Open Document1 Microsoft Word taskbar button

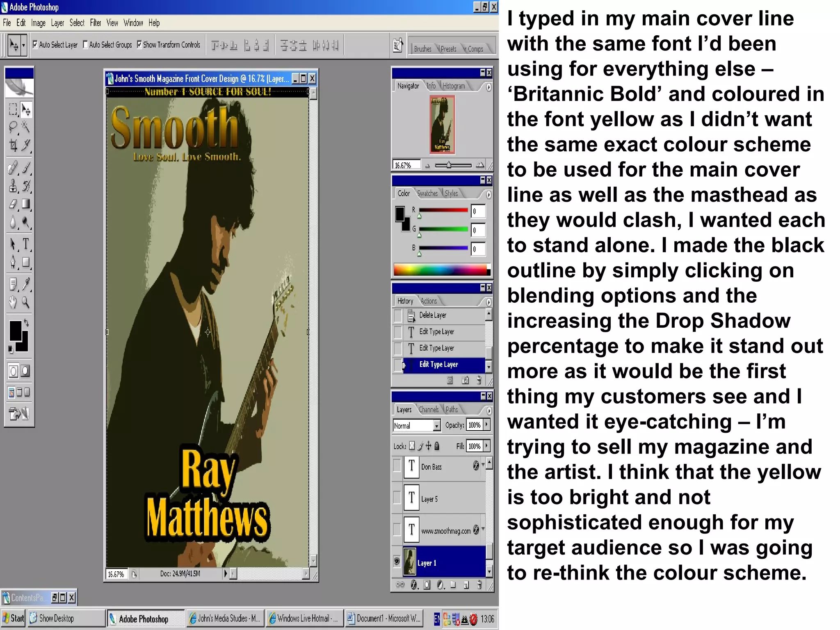[x=384, y=618]
